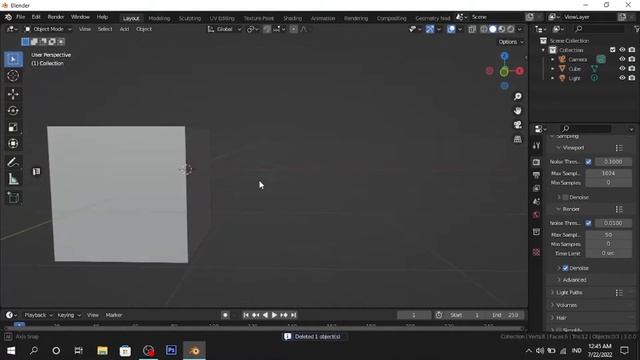Expand the Hair panel
Screen dimensions: 640x360
(561, 318)
